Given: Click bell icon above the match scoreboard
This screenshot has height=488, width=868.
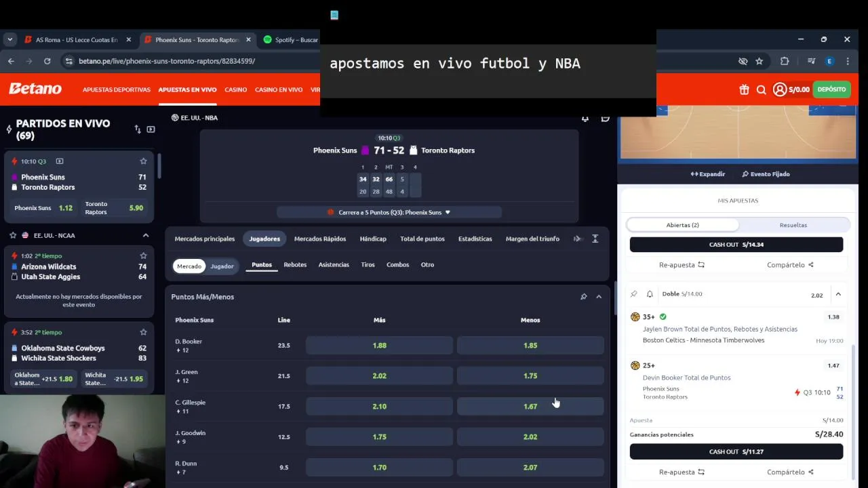Looking at the screenshot, I should tap(585, 118).
